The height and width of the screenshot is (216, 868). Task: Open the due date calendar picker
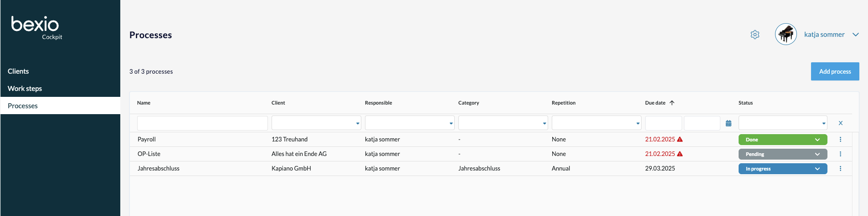[729, 123]
